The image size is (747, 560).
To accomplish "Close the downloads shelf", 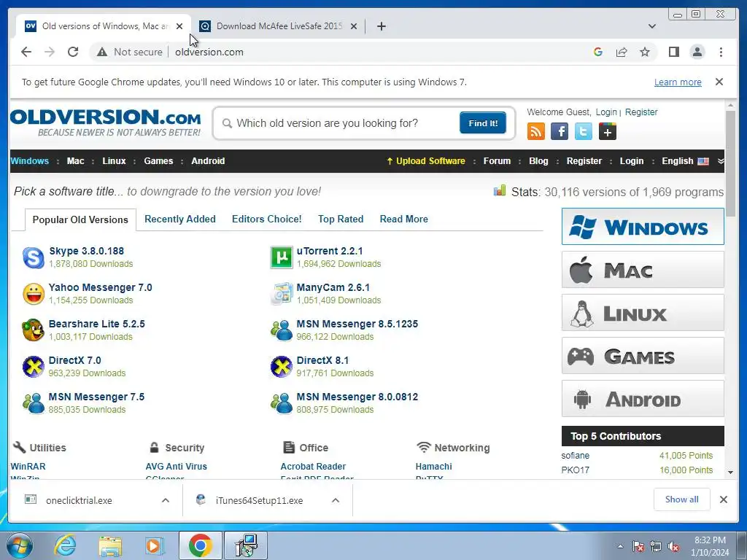I will (723, 499).
